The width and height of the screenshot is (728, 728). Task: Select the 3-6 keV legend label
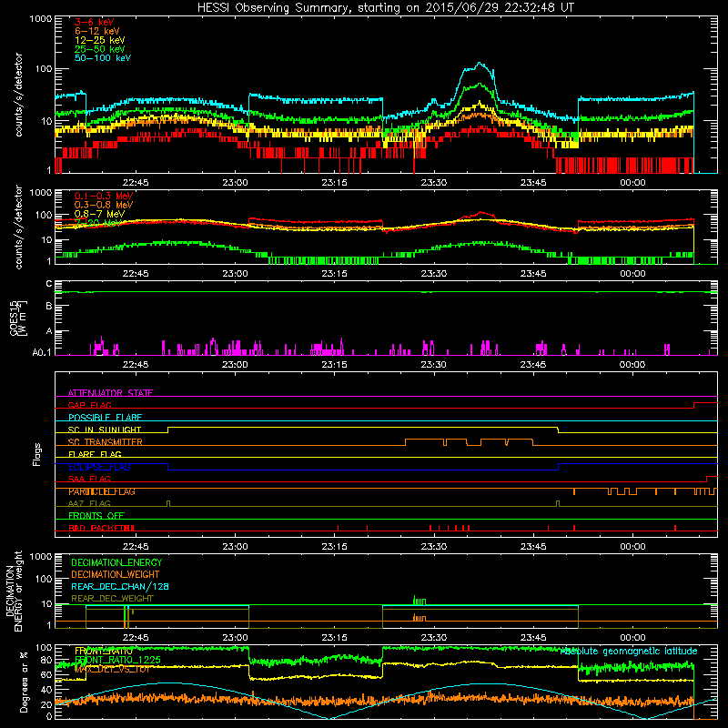click(x=94, y=22)
